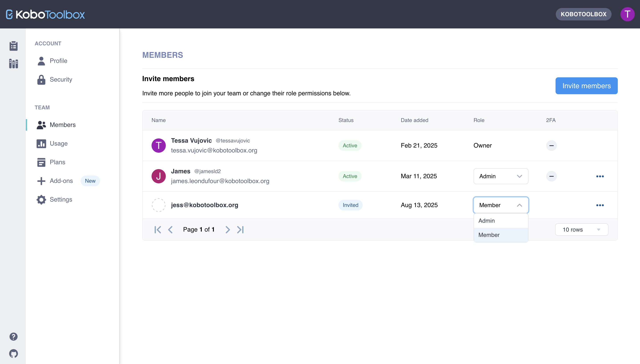
Task: Open the Usage section in sidebar
Action: pos(58,144)
